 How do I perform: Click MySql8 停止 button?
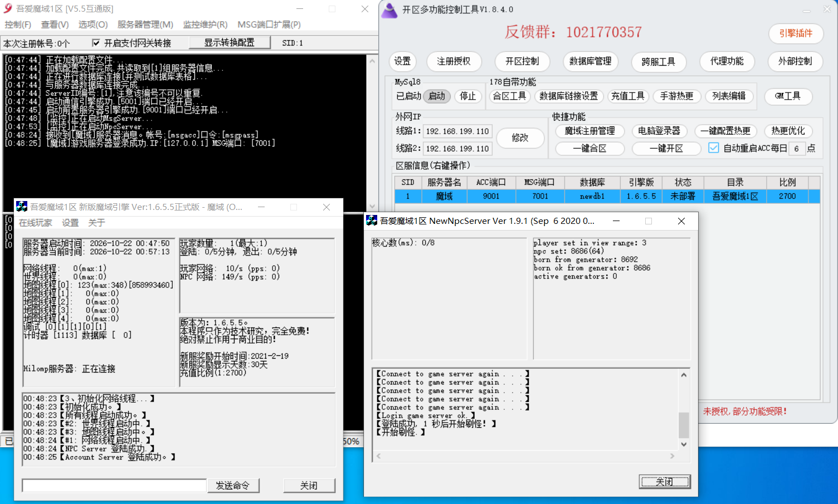point(468,96)
